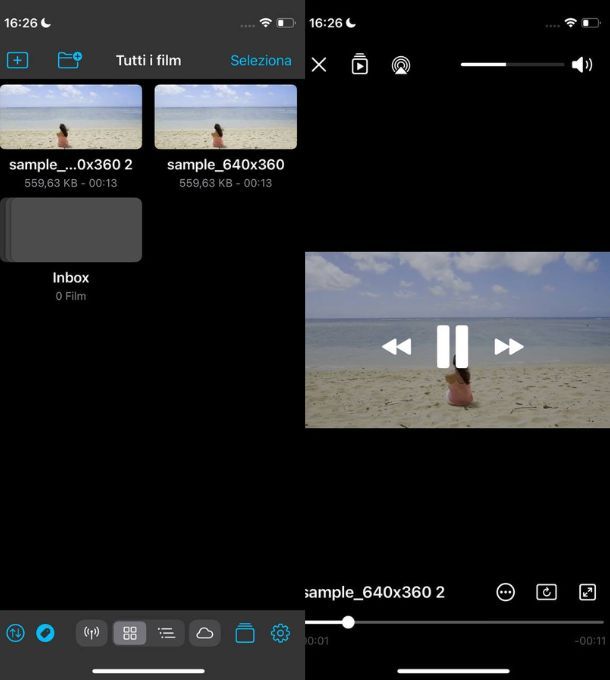
Task: Tap the add media plus icon
Action: tap(17, 60)
